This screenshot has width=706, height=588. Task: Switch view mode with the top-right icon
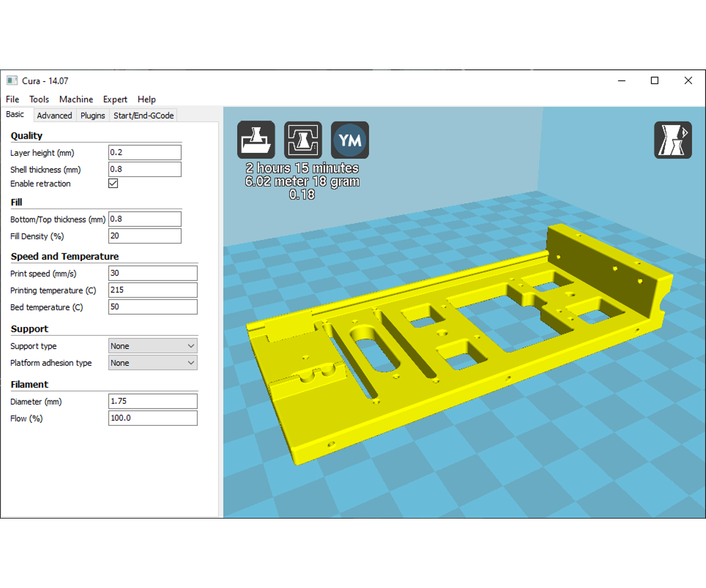[x=672, y=139]
